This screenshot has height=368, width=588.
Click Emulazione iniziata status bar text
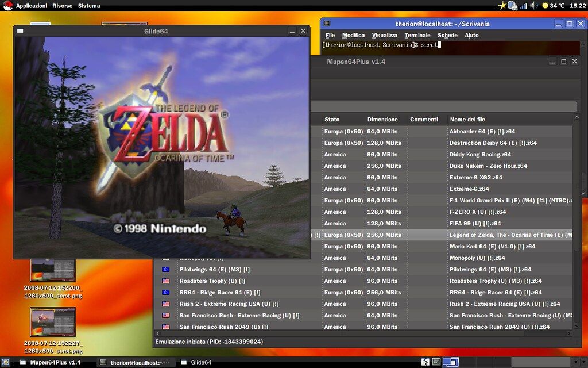tap(209, 342)
